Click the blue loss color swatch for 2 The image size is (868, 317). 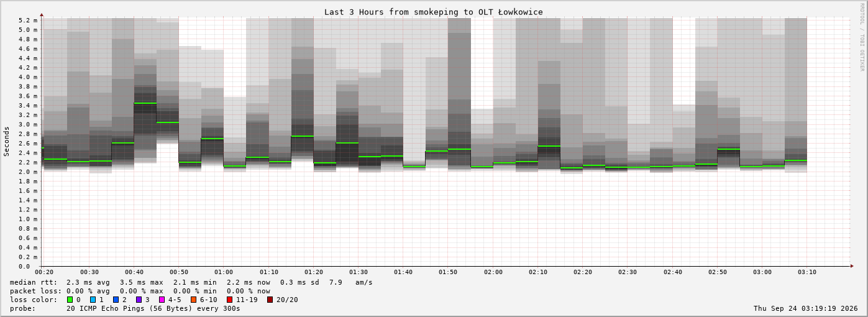pyautogui.click(x=116, y=300)
